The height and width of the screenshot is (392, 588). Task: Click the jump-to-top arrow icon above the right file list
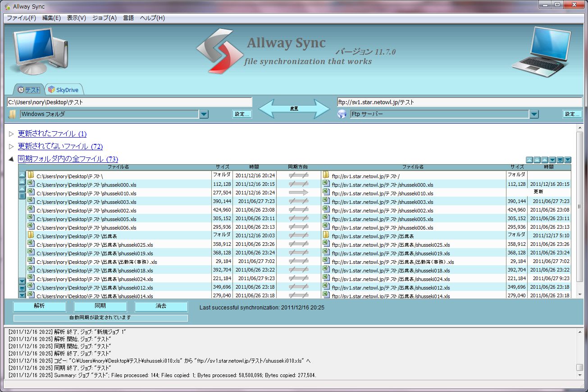pyautogui.click(x=529, y=160)
